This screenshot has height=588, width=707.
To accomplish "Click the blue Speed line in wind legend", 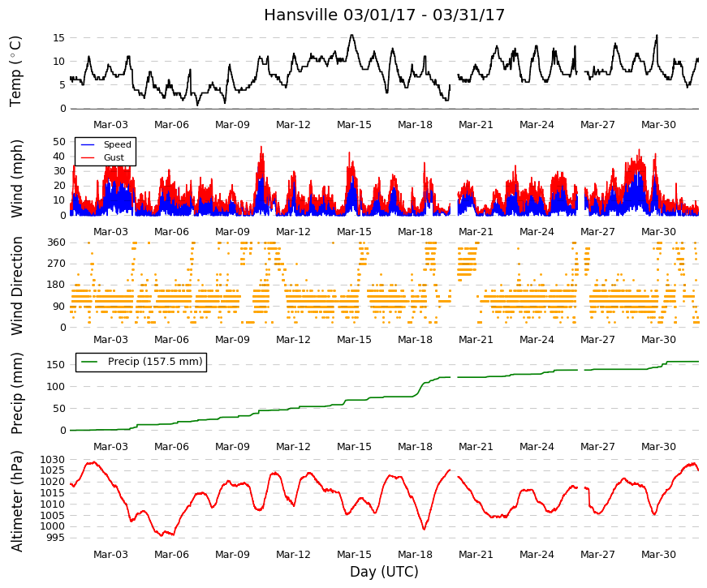I will click(88, 144).
